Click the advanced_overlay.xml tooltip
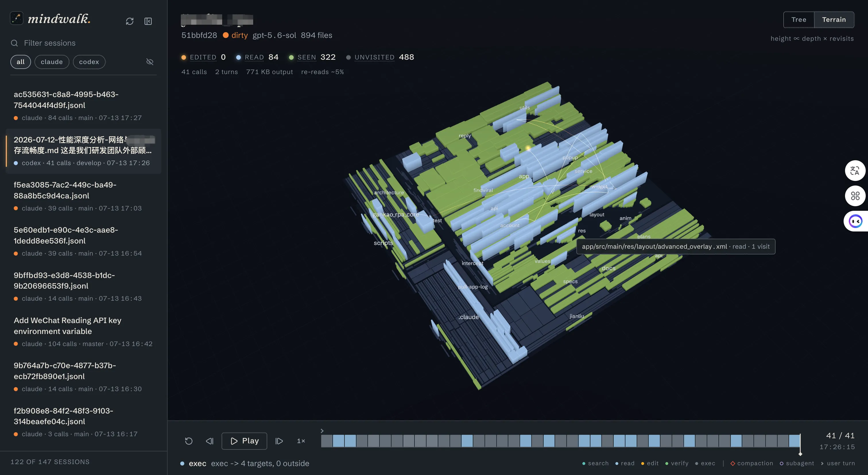Screen dimensions: 868x475 point(676,246)
